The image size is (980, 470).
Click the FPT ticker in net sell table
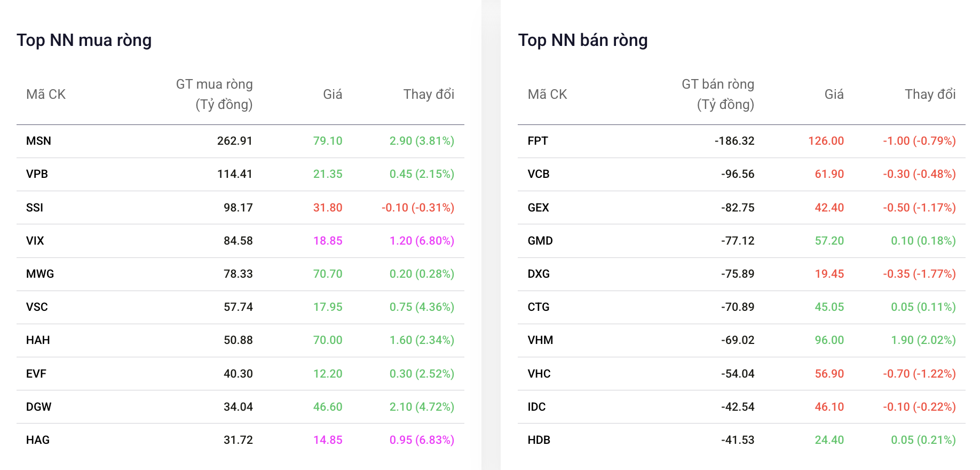(538, 141)
